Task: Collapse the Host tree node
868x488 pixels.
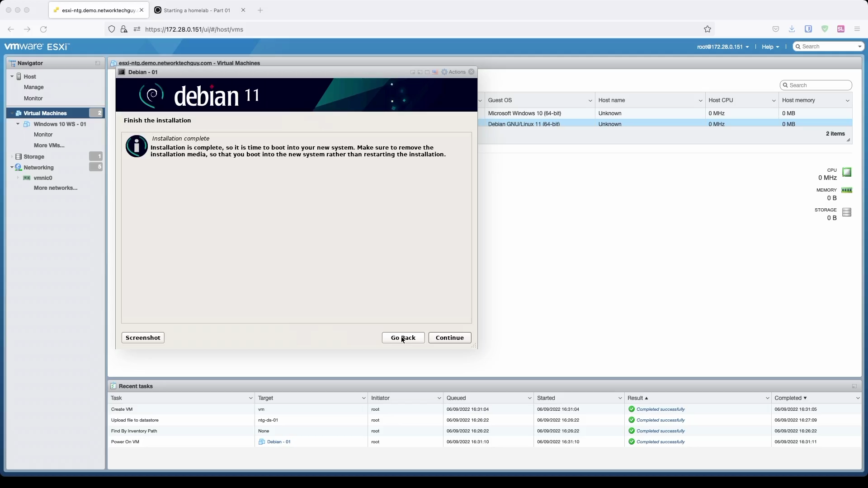Action: pos(12,77)
